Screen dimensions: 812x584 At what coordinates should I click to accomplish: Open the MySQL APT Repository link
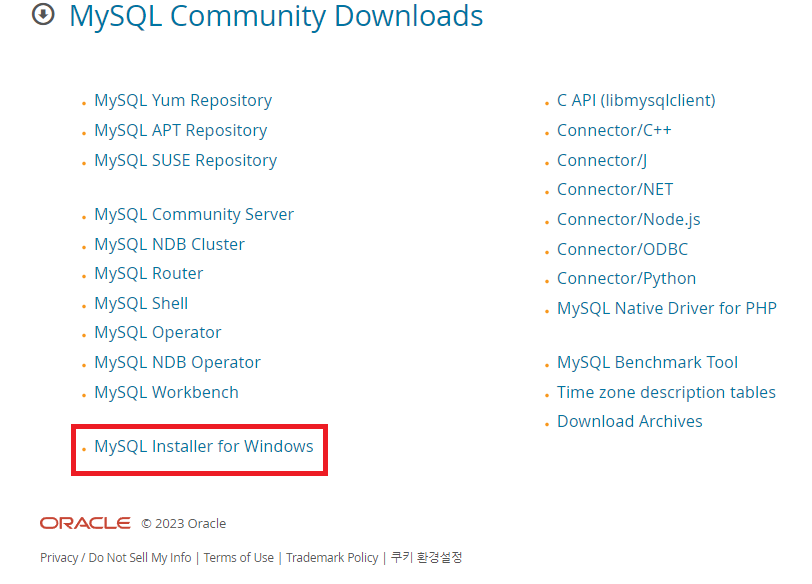click(181, 130)
